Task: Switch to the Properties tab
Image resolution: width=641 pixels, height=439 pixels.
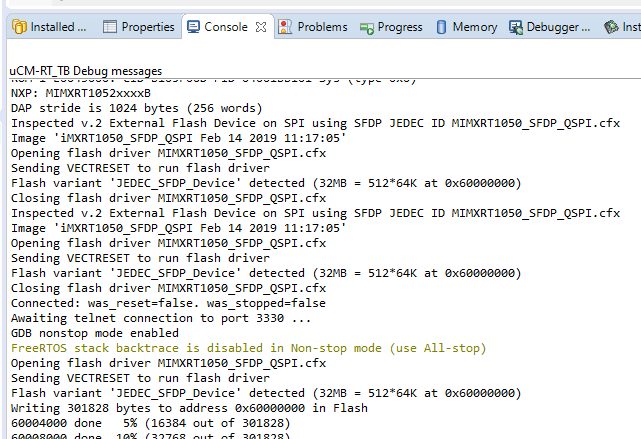Action: point(139,27)
